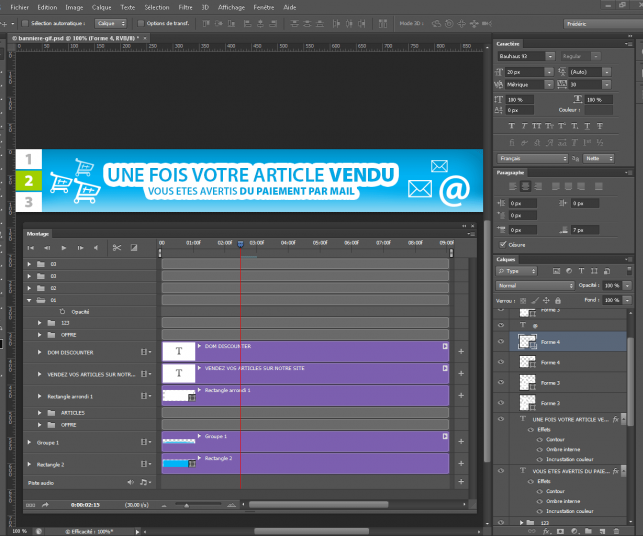Click convert to frame animation icon
643x536 pixels.
pos(30,505)
